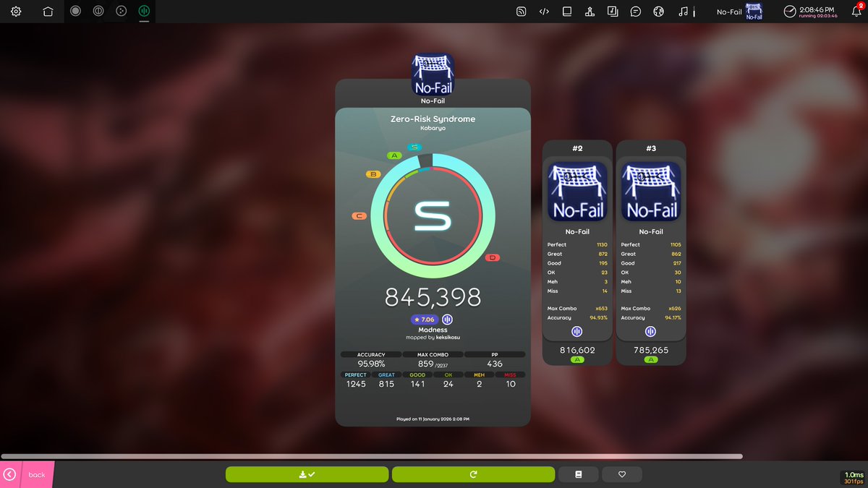Click the PP value 436
868x488 pixels.
[x=495, y=364]
